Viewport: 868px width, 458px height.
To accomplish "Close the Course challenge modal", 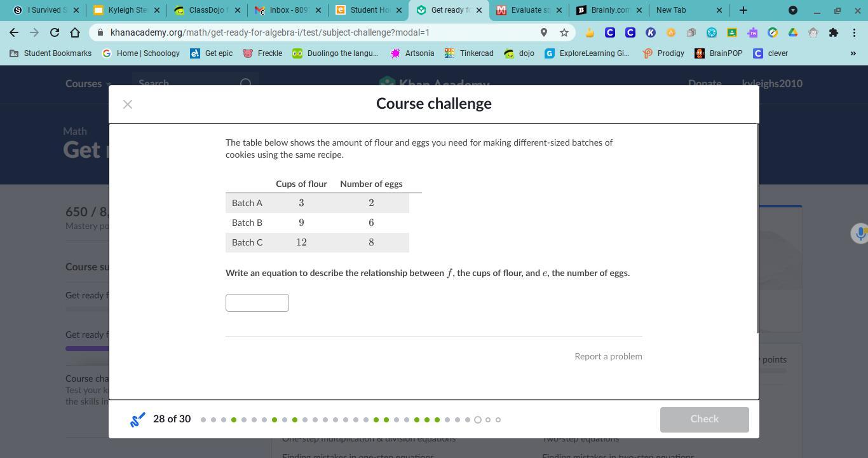I will (x=128, y=104).
